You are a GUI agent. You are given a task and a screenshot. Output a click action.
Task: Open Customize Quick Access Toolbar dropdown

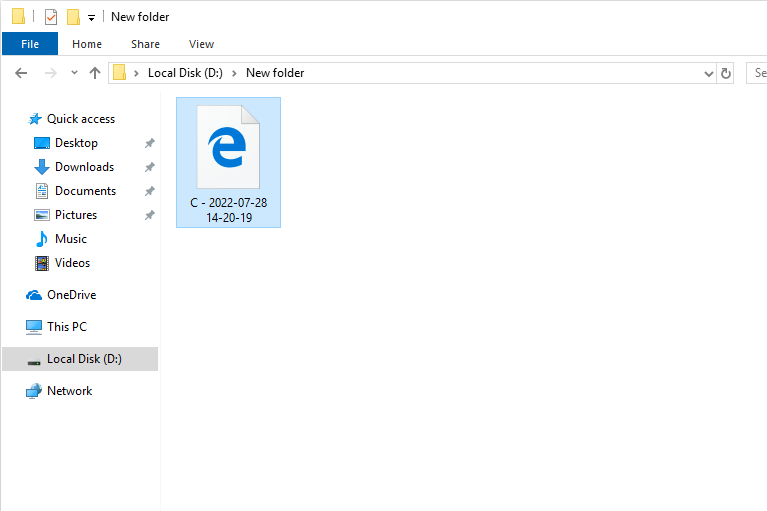(91, 18)
